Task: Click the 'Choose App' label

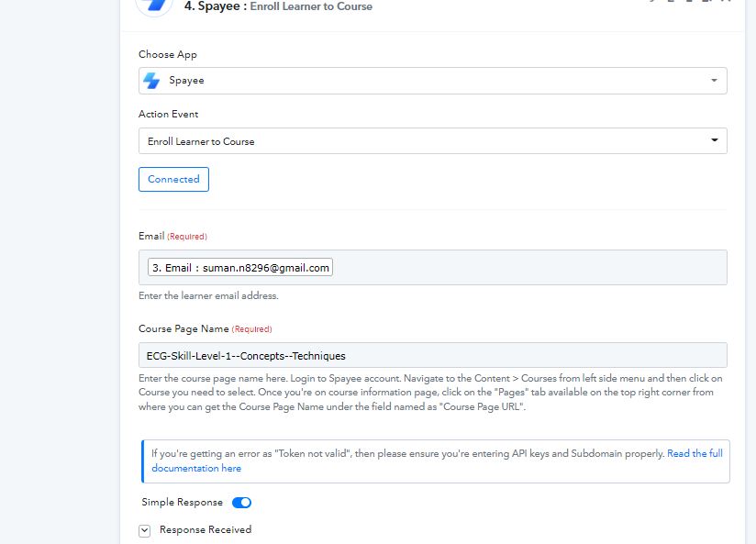Action: click(168, 54)
